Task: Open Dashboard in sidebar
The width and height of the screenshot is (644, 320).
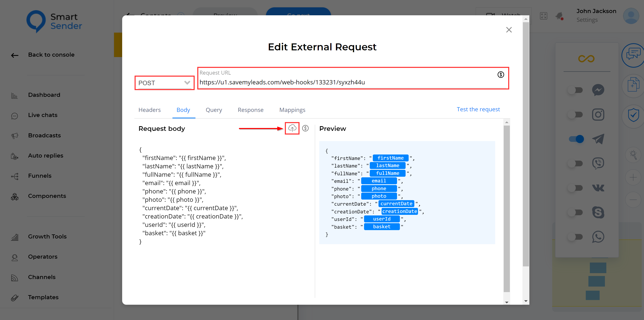Action: click(44, 95)
